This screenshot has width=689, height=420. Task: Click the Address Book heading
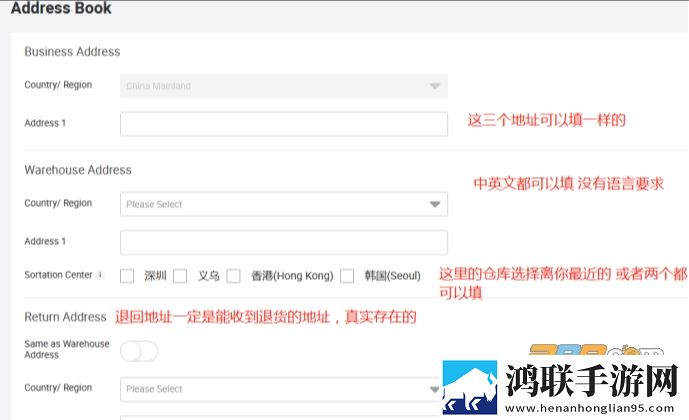(61, 8)
